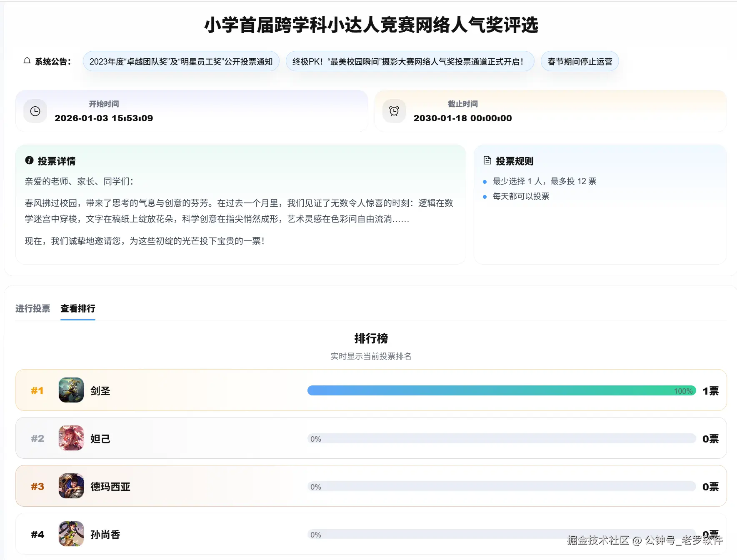The height and width of the screenshot is (560, 737).
Task: Click the rule 每天都可以投票
Action: tap(521, 196)
